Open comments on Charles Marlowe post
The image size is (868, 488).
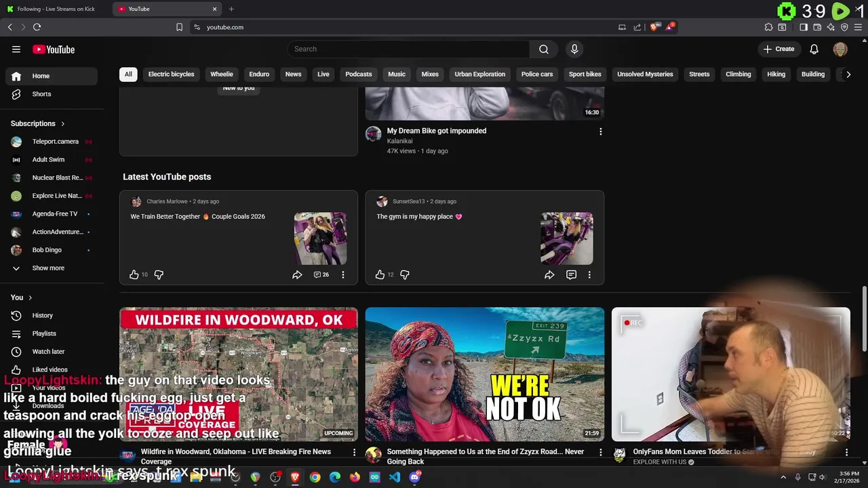pyautogui.click(x=321, y=274)
